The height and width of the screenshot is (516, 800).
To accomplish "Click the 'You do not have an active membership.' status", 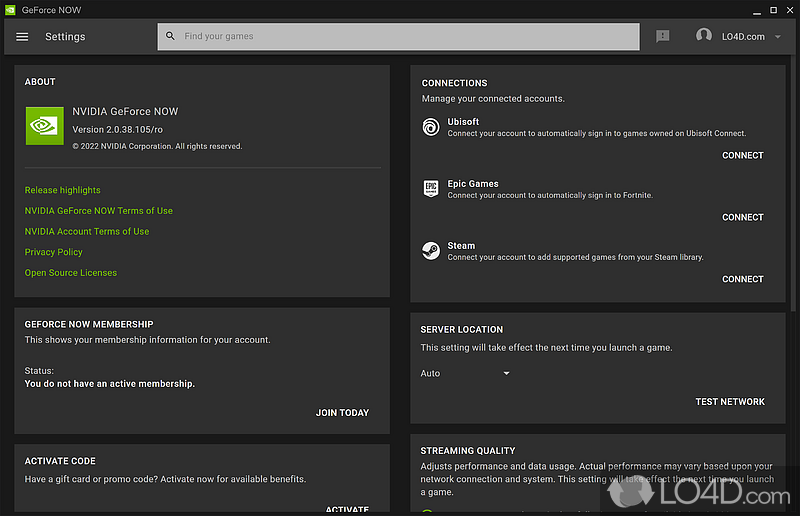I will 110,384.
